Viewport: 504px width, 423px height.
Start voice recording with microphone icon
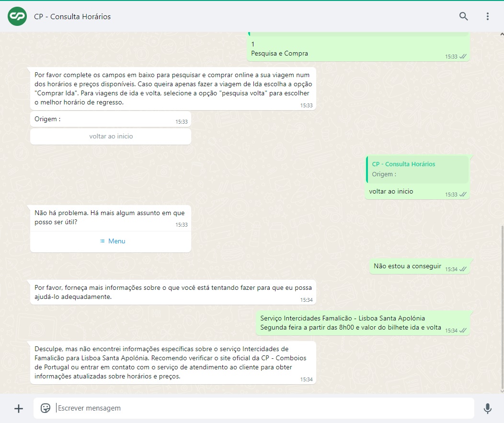pos(488,408)
